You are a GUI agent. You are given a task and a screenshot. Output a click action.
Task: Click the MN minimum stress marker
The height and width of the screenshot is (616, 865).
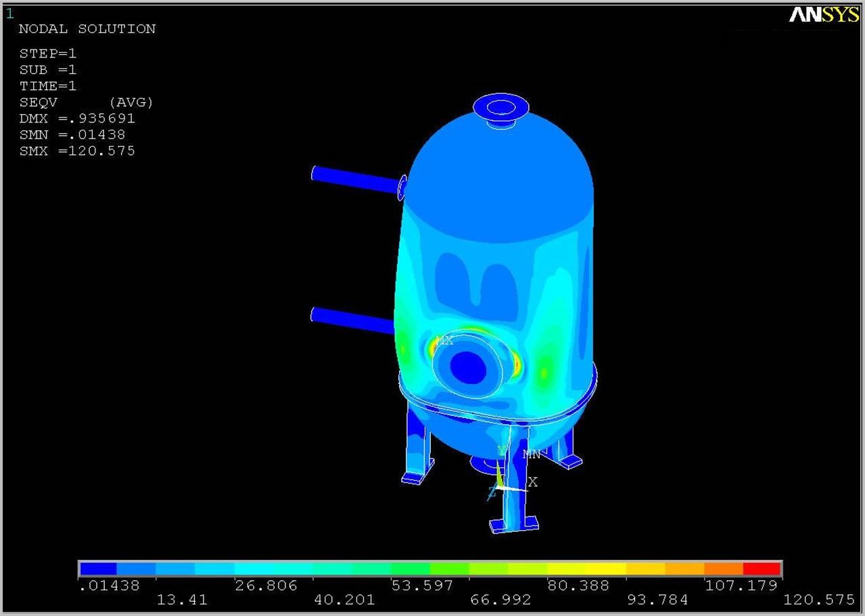pos(532,454)
